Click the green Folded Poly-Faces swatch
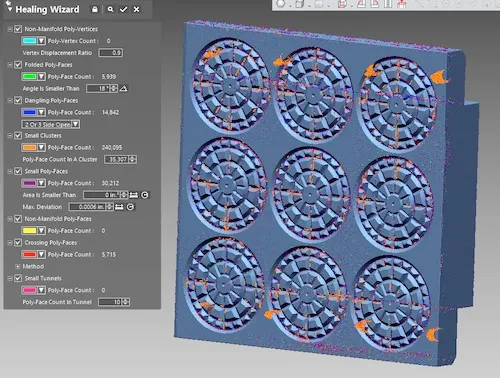Viewport: 500px width, 378px height. coord(29,77)
